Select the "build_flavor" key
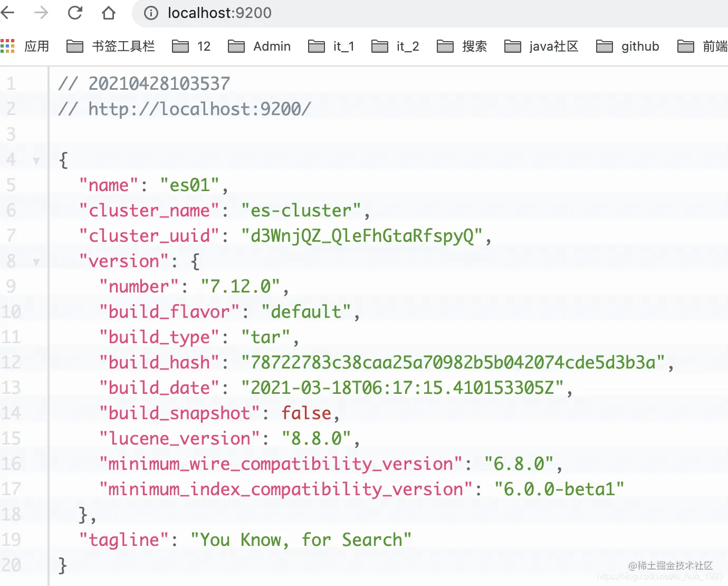The image size is (728, 586). tap(169, 312)
